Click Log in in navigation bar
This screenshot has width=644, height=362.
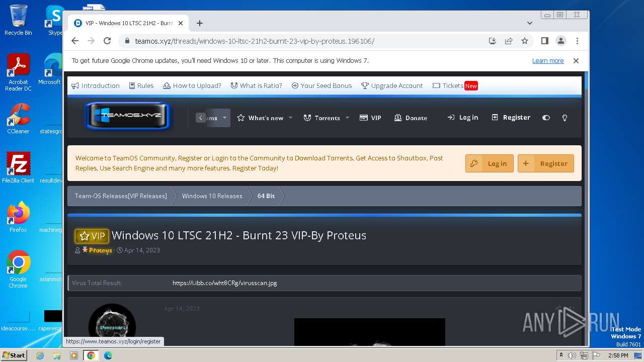[x=462, y=117]
